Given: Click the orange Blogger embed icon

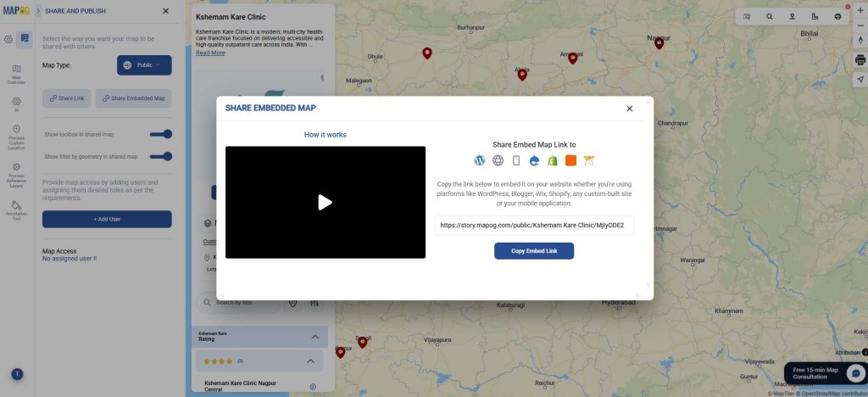Looking at the screenshot, I should pyautogui.click(x=570, y=160).
